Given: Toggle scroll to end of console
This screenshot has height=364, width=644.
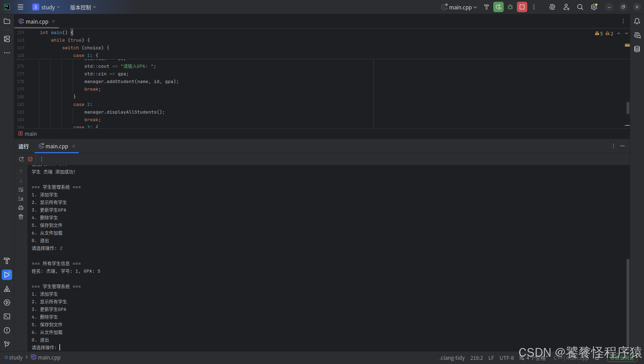Looking at the screenshot, I should pos(21,199).
